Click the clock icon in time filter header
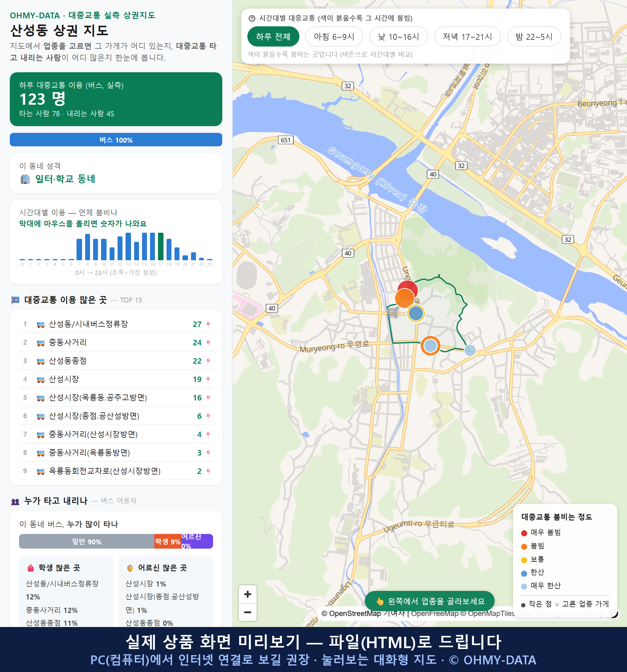Image resolution: width=627 pixels, height=672 pixels. (252, 18)
